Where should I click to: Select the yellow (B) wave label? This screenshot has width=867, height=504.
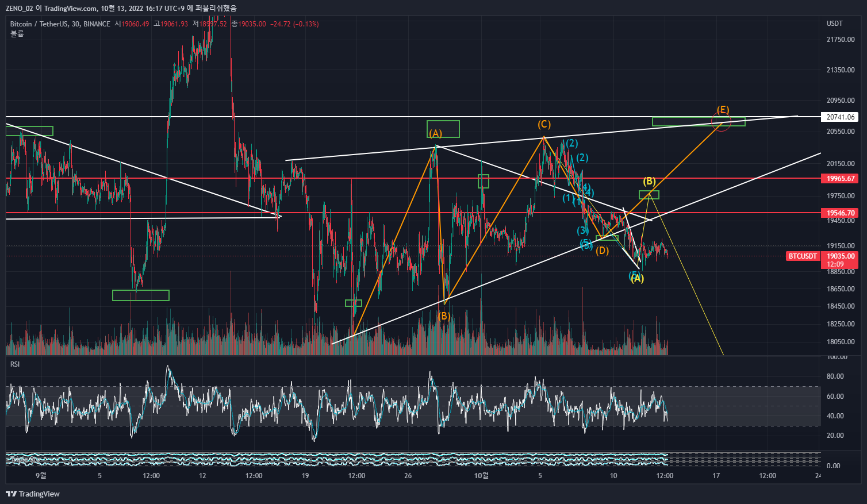(x=649, y=182)
